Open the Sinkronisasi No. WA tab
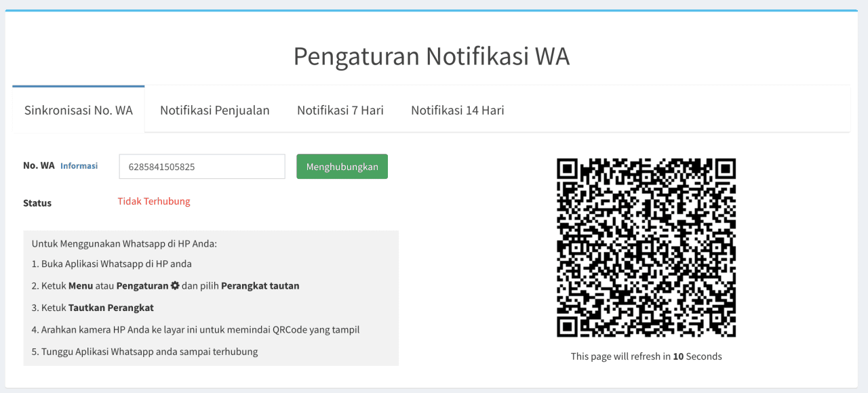This screenshot has width=868, height=393. 79,110
